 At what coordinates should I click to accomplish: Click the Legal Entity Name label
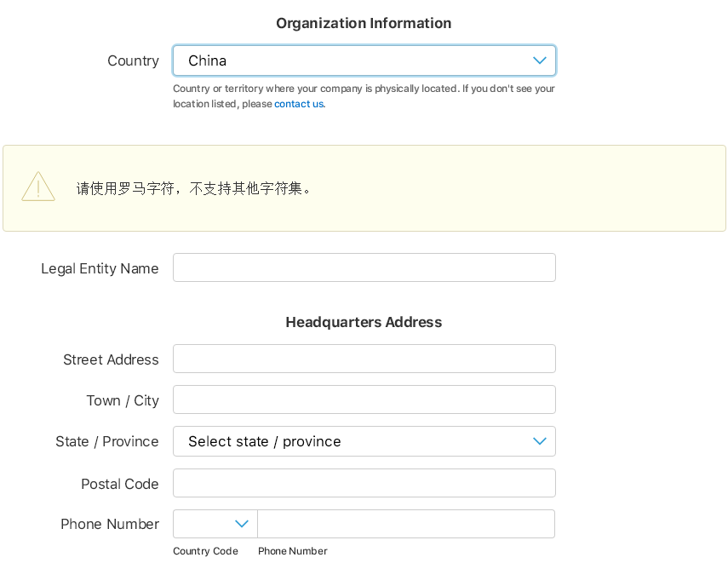coord(100,268)
